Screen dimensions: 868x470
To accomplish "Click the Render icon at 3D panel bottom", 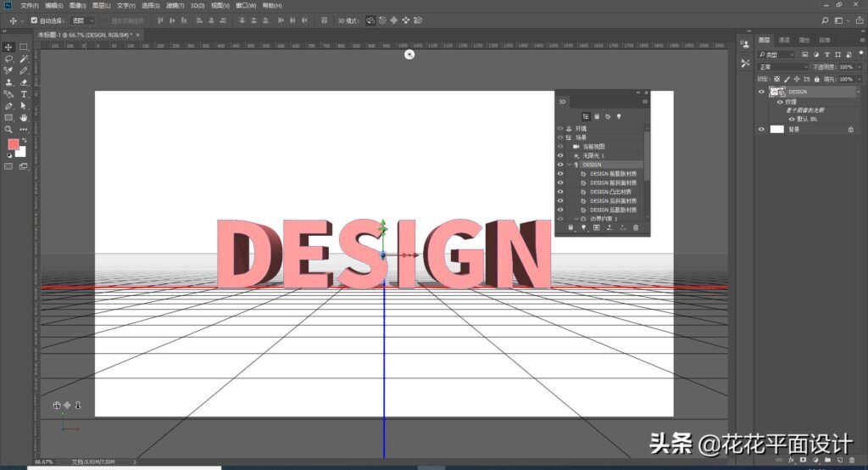I will tap(596, 228).
